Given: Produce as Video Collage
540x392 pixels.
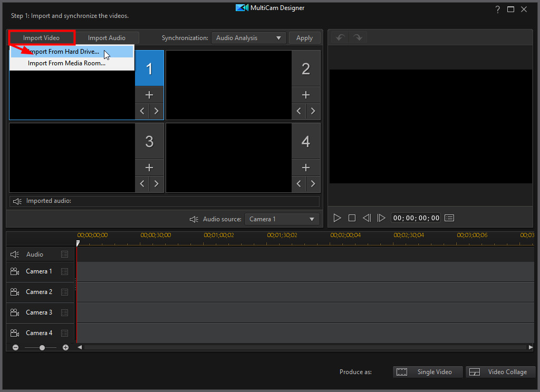Looking at the screenshot, I should tap(501, 372).
